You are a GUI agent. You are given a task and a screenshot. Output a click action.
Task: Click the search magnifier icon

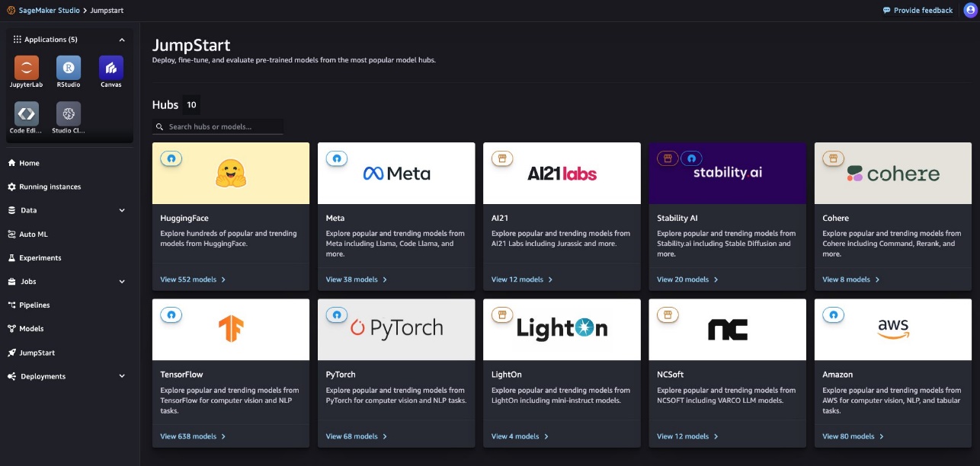(x=159, y=127)
